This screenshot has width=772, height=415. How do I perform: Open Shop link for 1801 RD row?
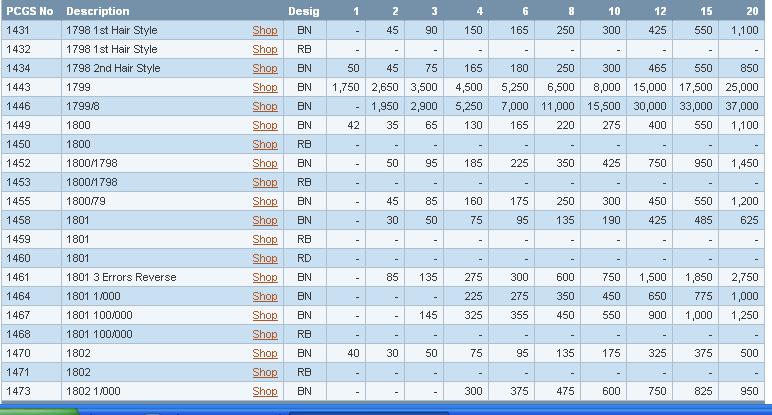[x=264, y=258]
